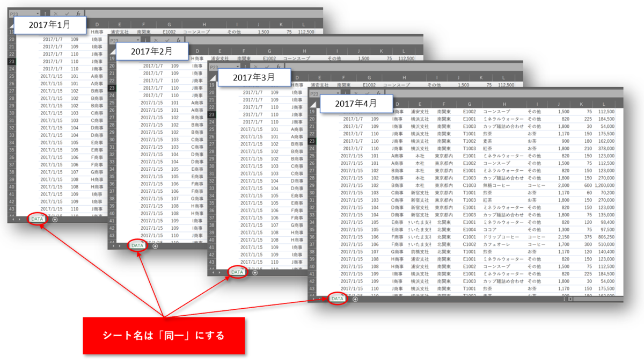Click the ドリップコーヒー cell in the April window
Screen dimensions: 644x363
pos(500,237)
